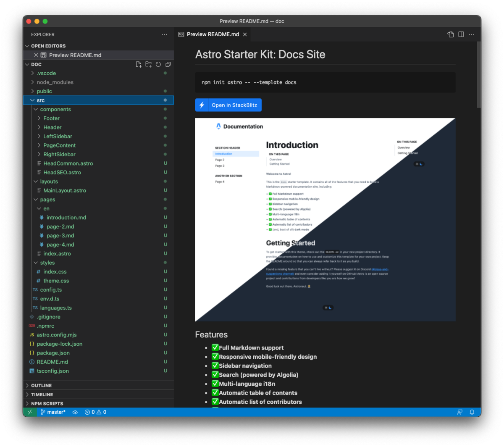504x447 pixels.
Task: Open config.ts file
Action: pos(98,290)
